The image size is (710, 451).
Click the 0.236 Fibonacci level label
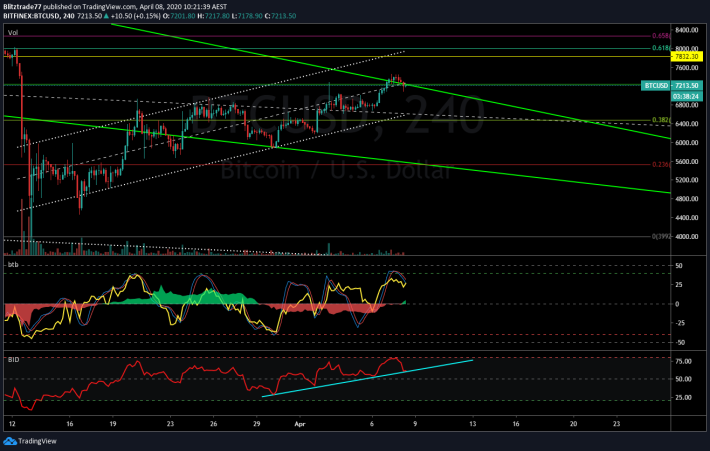click(x=661, y=164)
